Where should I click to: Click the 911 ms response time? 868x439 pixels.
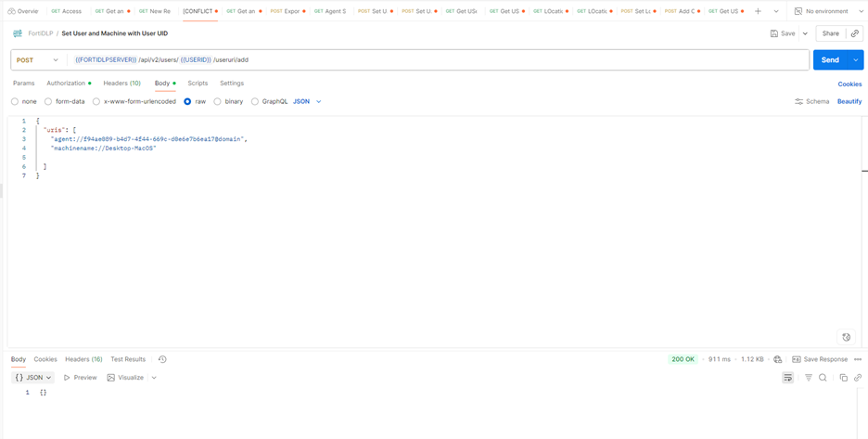point(721,359)
